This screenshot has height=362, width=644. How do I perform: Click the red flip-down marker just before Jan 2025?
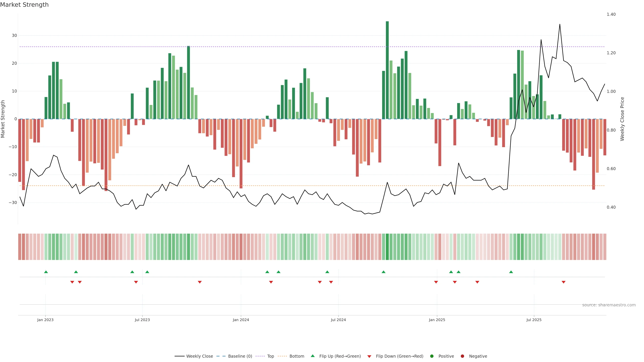click(436, 282)
